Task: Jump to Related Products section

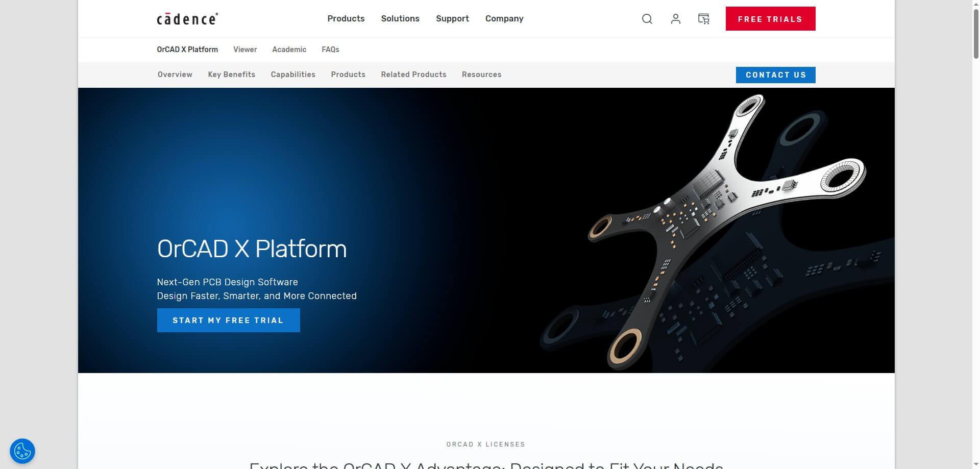Action: (x=413, y=75)
